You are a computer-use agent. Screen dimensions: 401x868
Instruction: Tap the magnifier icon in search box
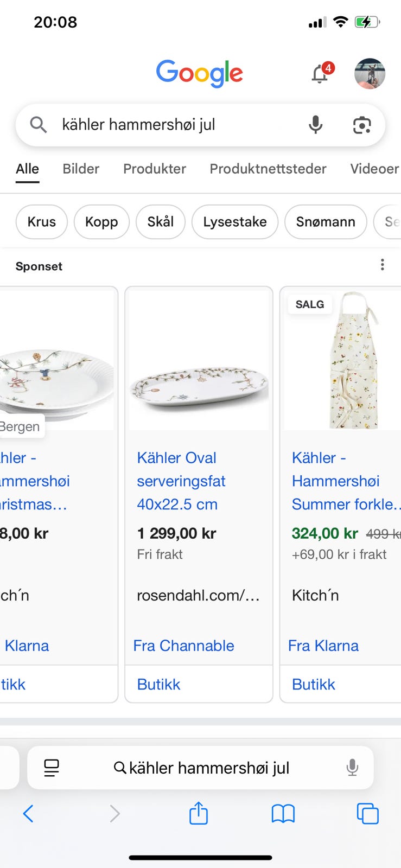(38, 125)
